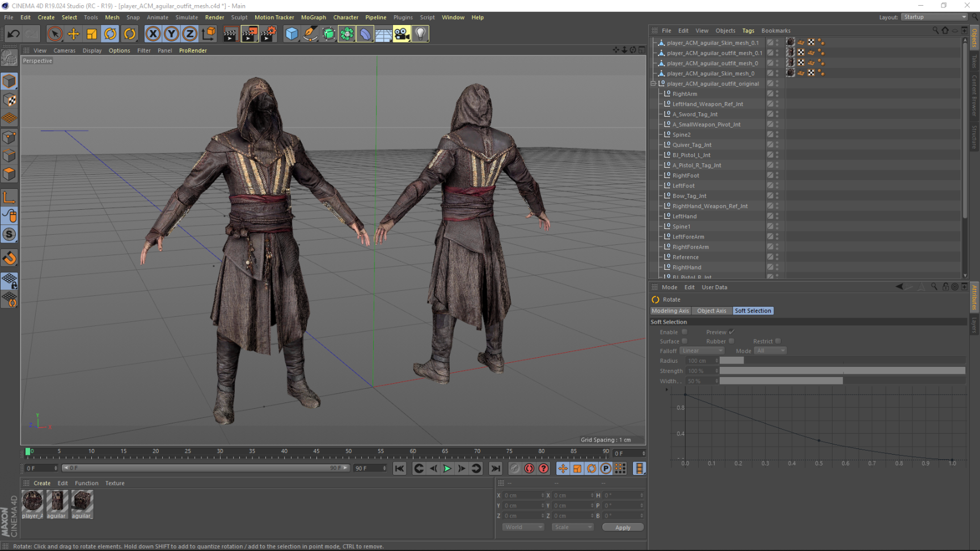Click the red record keyframe button
The height and width of the screenshot is (551, 980).
(x=529, y=468)
